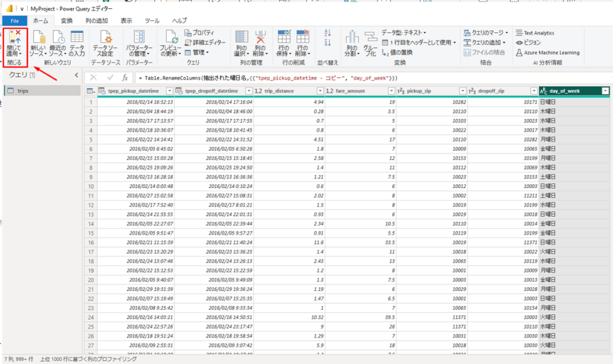Open Azure Machine Learning in the ribbon
This screenshot has width=613, height=364.
pos(547,53)
